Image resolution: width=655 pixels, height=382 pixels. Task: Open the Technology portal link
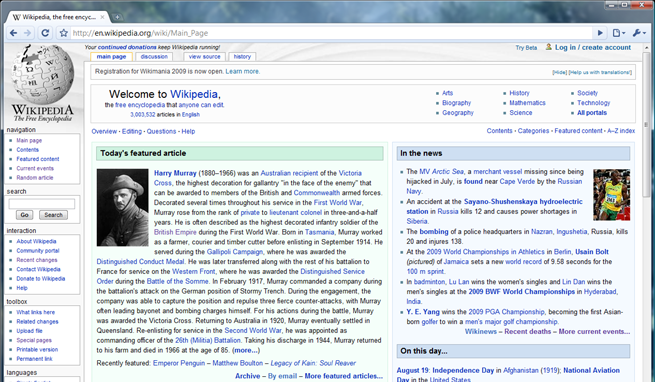[594, 103]
